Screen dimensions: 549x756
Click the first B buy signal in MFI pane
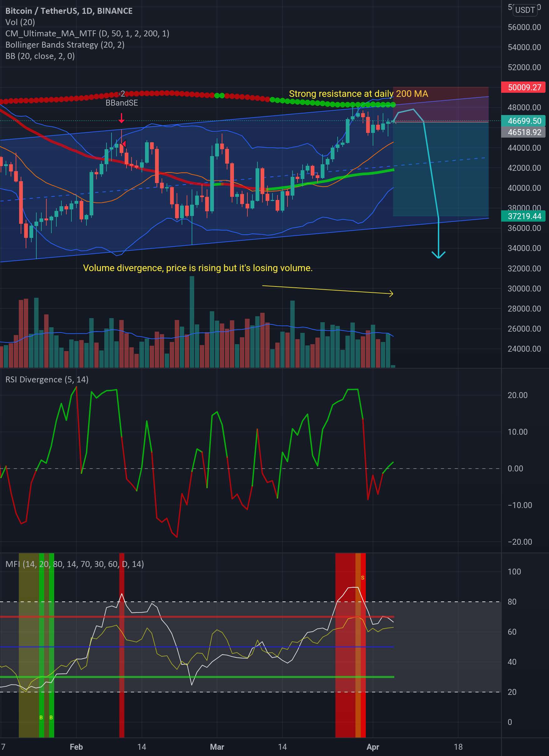[x=41, y=717]
